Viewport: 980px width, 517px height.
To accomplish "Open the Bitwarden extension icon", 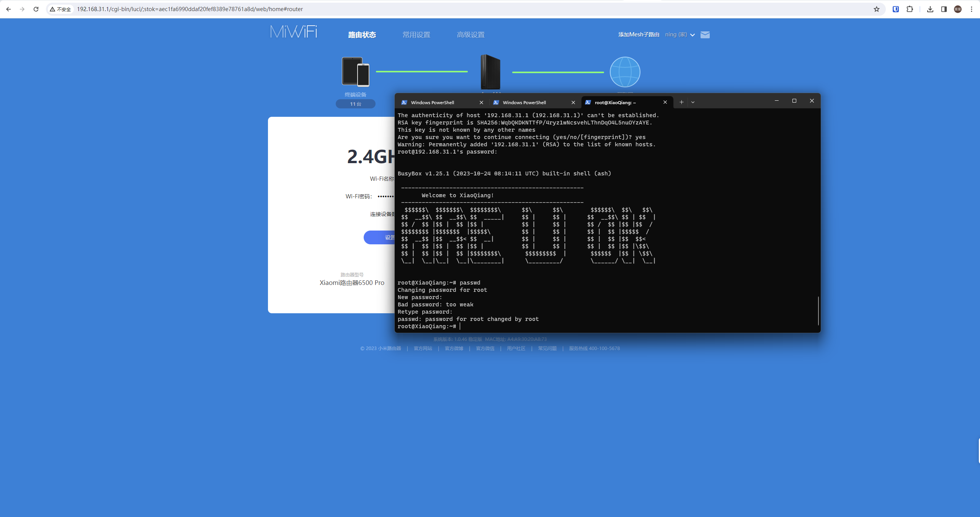I will pos(896,9).
